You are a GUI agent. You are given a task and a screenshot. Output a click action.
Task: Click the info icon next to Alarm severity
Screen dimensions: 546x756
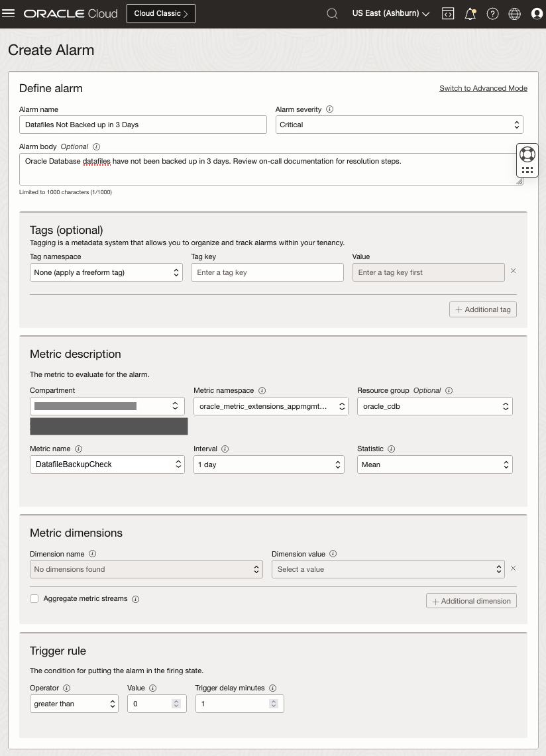[330, 109]
